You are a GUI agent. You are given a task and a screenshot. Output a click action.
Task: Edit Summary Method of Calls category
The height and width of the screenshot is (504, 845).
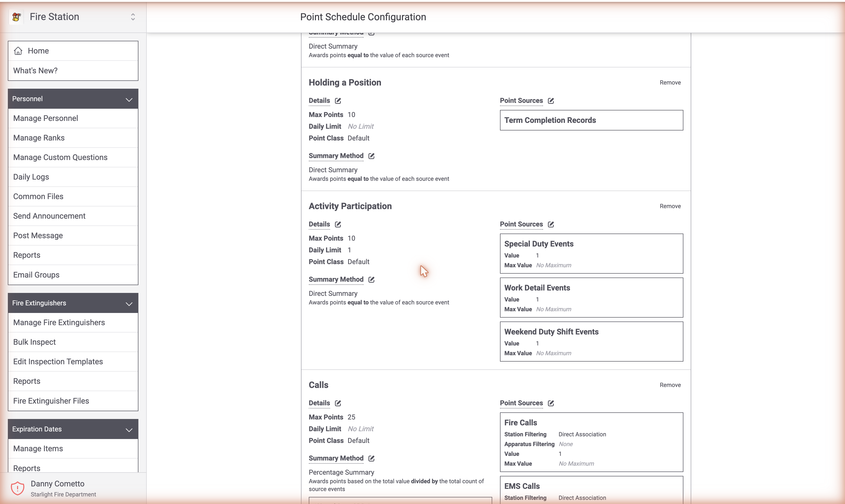point(371,459)
